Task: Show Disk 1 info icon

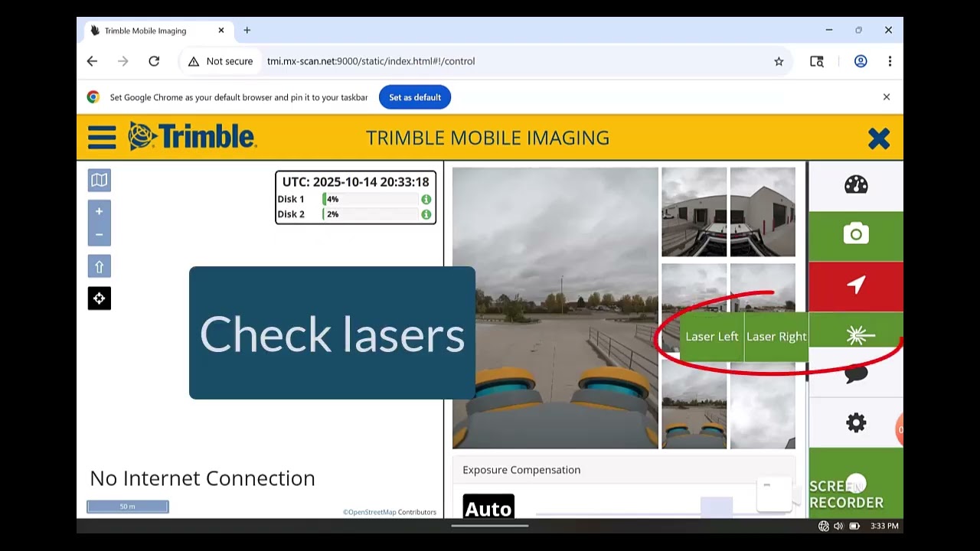Action: (x=426, y=199)
